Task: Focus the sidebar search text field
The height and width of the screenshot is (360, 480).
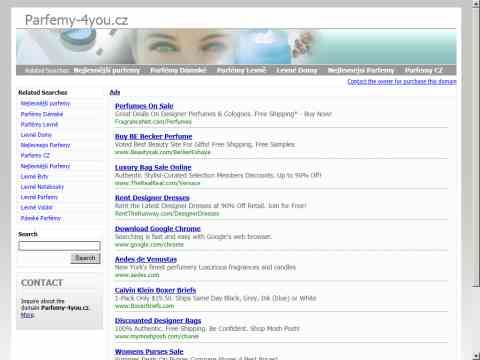Action: (59, 246)
